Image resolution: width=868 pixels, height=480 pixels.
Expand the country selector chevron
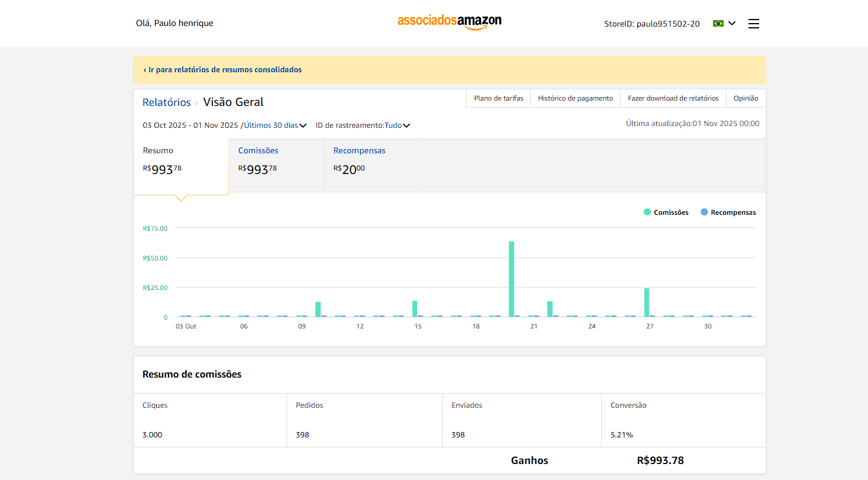point(732,24)
